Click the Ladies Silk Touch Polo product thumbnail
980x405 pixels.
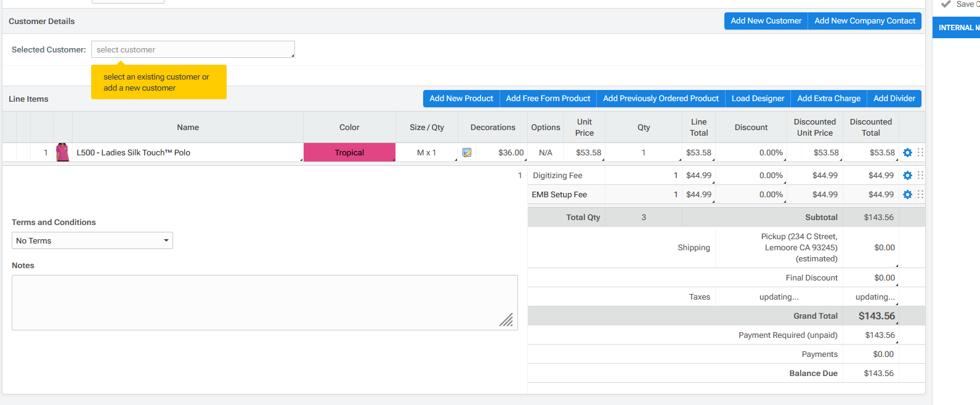point(62,152)
